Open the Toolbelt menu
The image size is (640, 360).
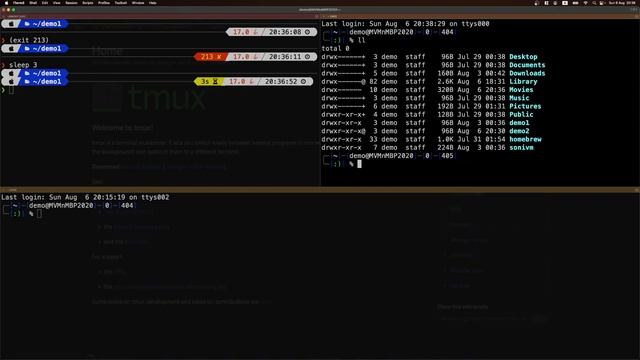coord(121,3)
